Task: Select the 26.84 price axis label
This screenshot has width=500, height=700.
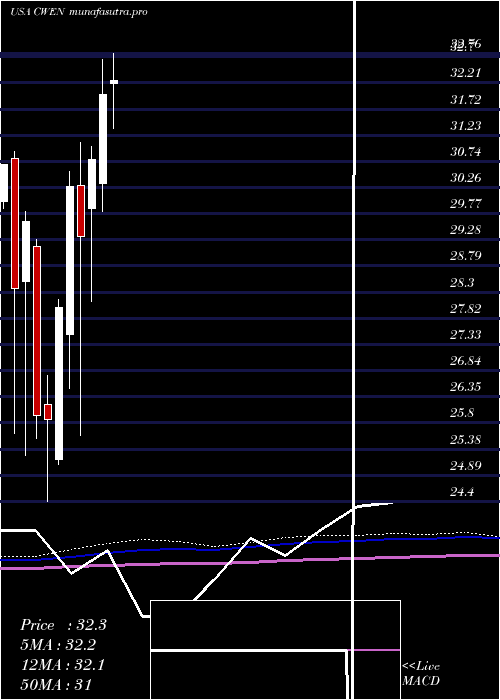Action: (466, 361)
